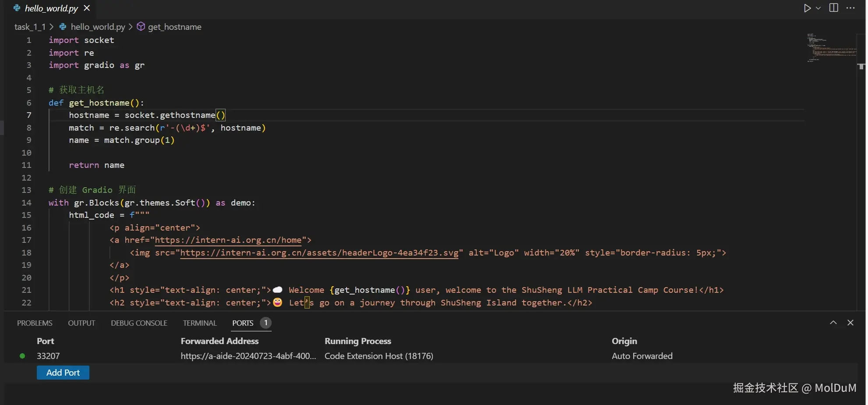Viewport: 868px width, 405px height.
Task: Open the TERMINAL panel tab
Action: pyautogui.click(x=200, y=323)
